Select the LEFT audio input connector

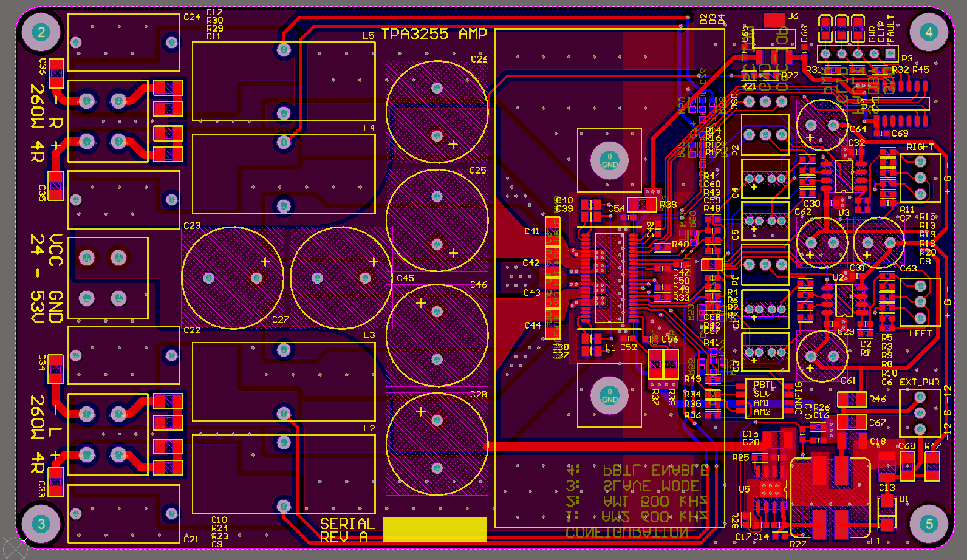(920, 302)
